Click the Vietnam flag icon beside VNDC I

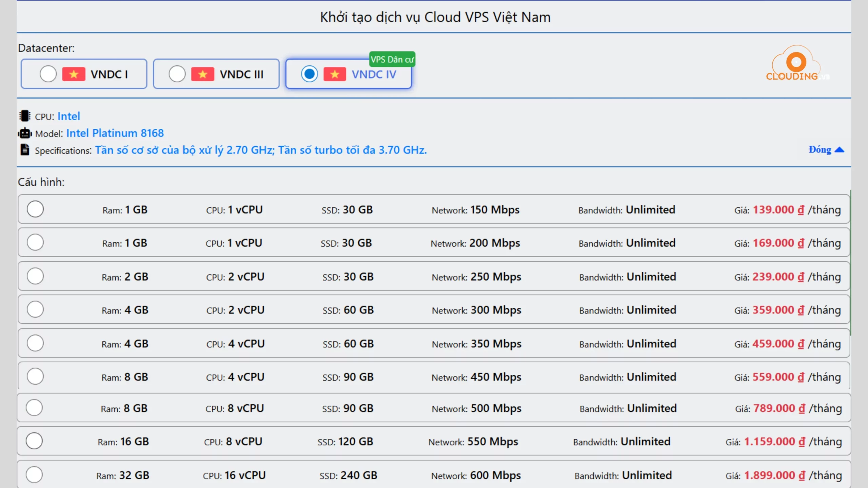click(74, 74)
